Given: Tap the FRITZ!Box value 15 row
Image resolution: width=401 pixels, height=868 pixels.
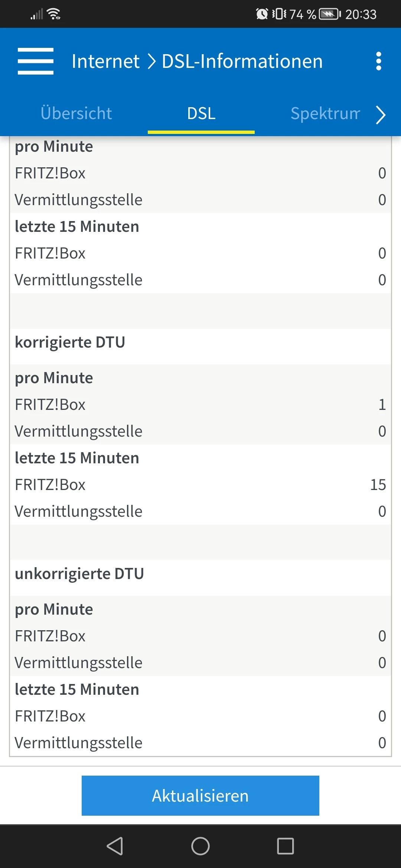Looking at the screenshot, I should click(x=200, y=485).
